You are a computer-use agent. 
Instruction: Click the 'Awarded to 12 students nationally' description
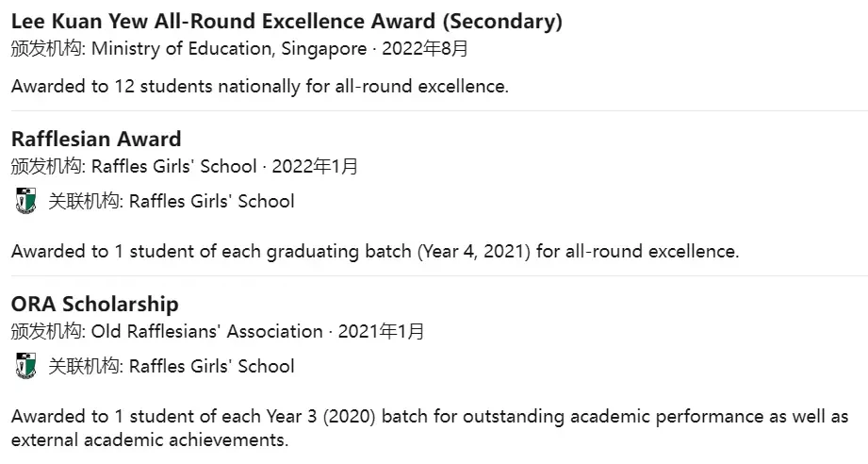point(259,87)
